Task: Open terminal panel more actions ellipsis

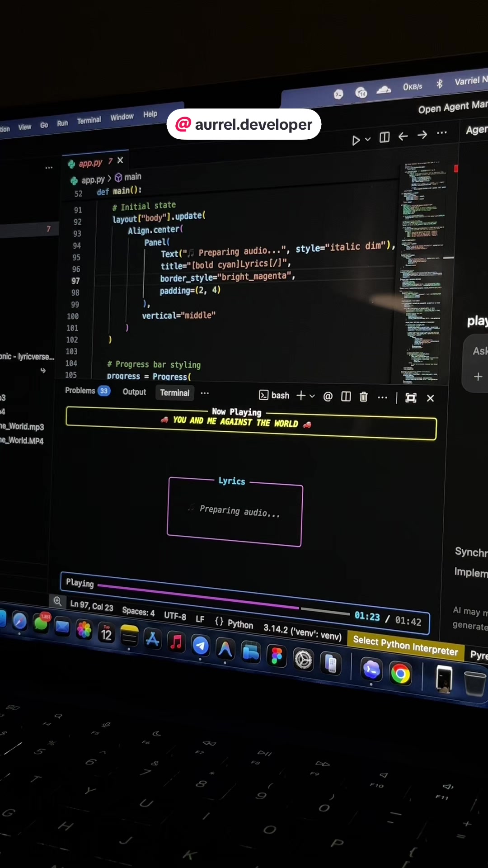Action: 382,397
